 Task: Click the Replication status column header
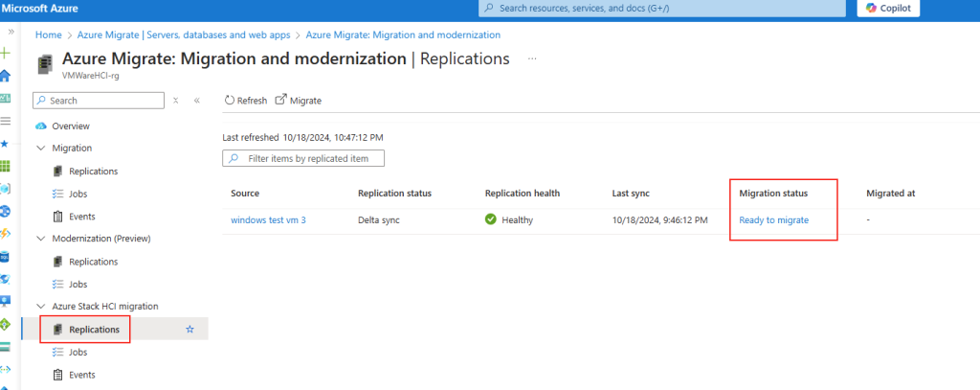394,194
